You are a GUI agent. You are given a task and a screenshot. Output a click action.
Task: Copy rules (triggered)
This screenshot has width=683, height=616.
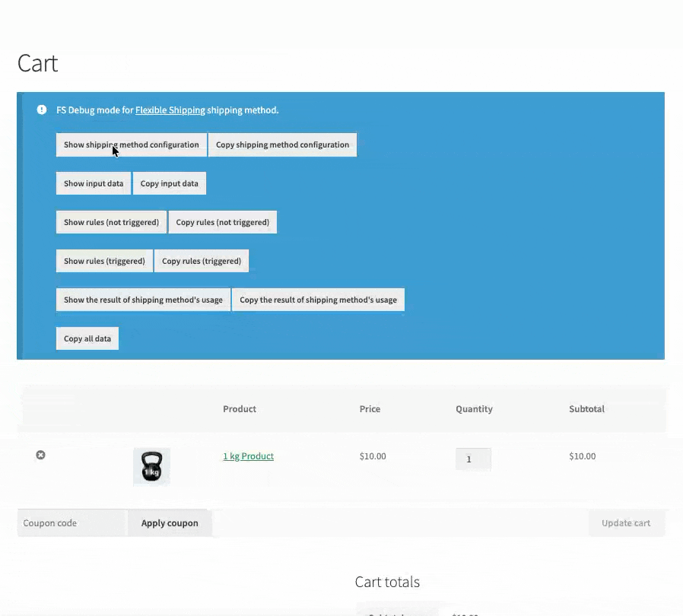coord(202,261)
